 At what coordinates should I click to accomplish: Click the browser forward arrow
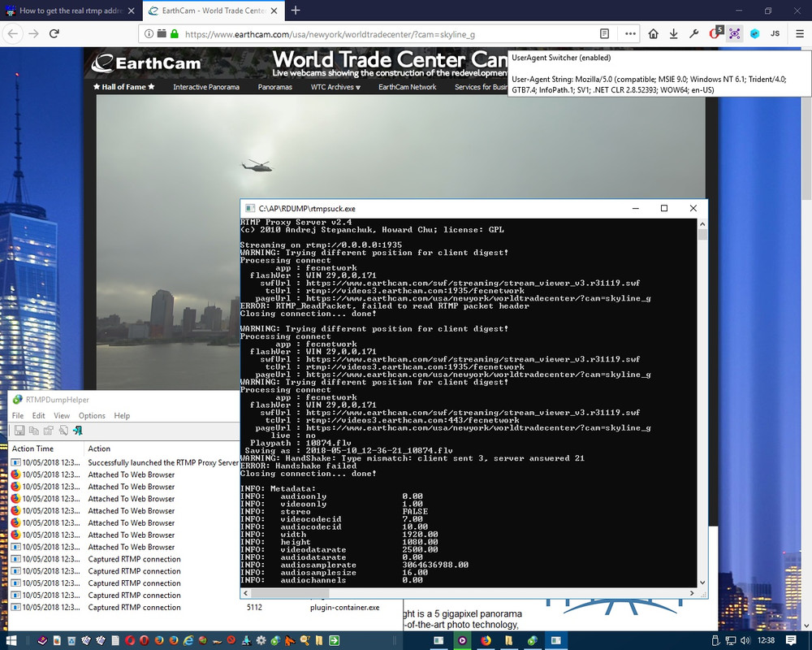[33, 33]
